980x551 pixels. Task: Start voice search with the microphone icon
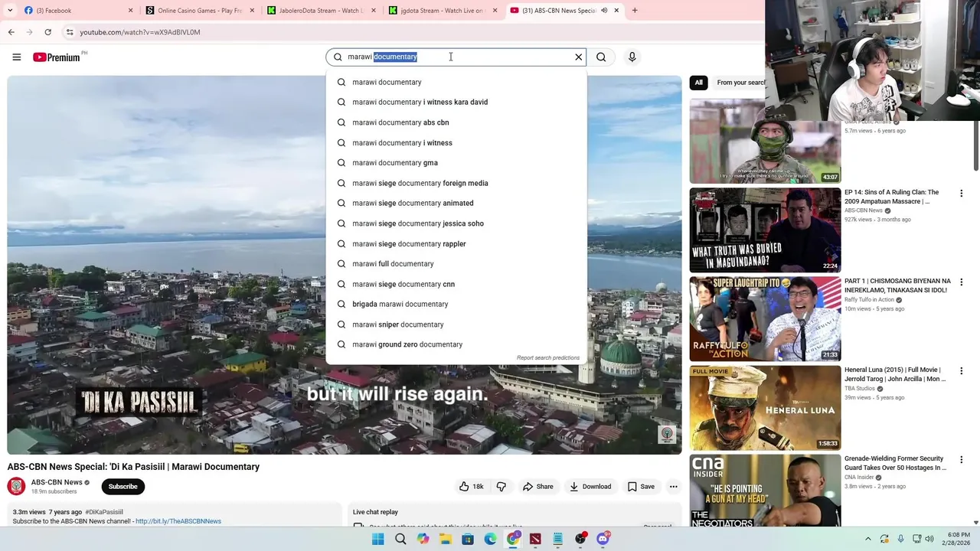(632, 57)
